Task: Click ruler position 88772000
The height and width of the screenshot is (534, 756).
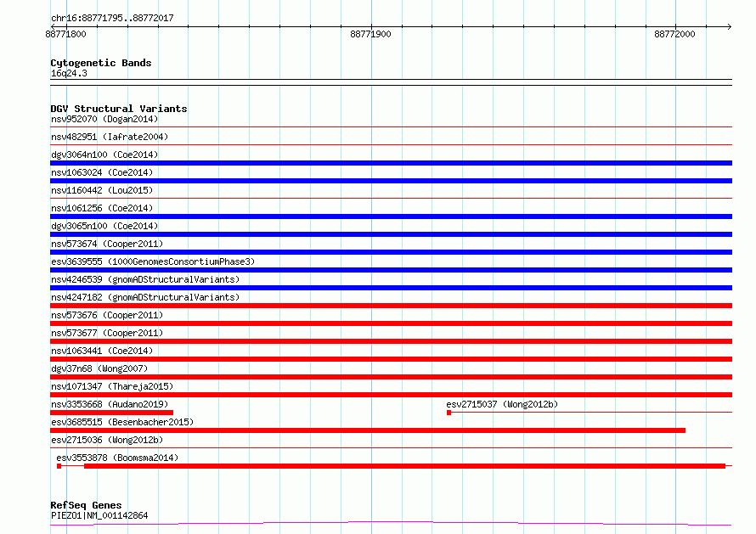Action: pos(674,34)
